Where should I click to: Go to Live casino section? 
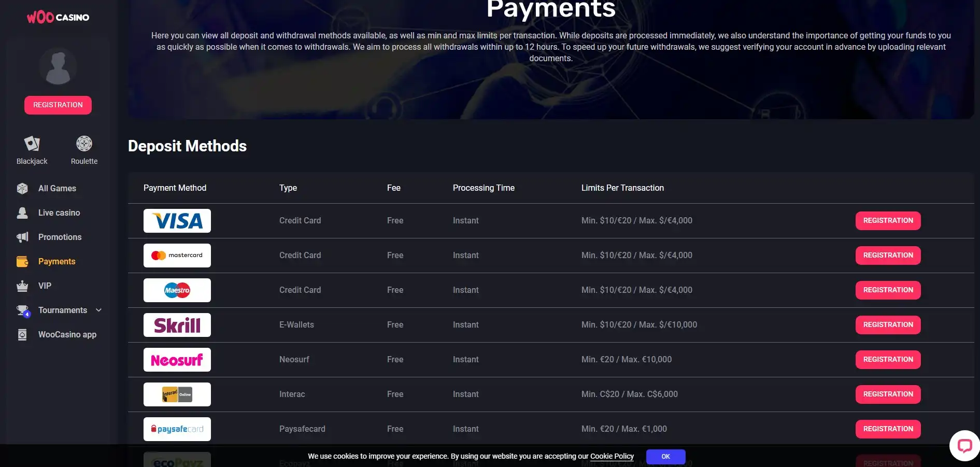[59, 213]
